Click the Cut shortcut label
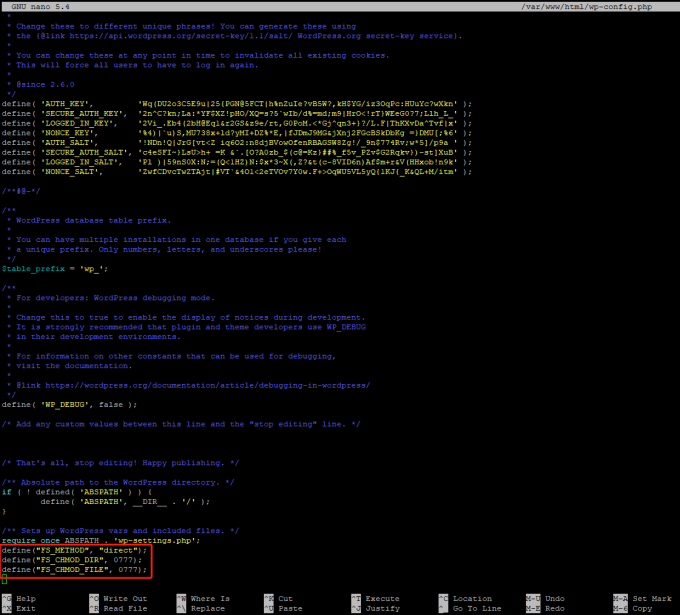The height and width of the screenshot is (615, 680). point(286,599)
